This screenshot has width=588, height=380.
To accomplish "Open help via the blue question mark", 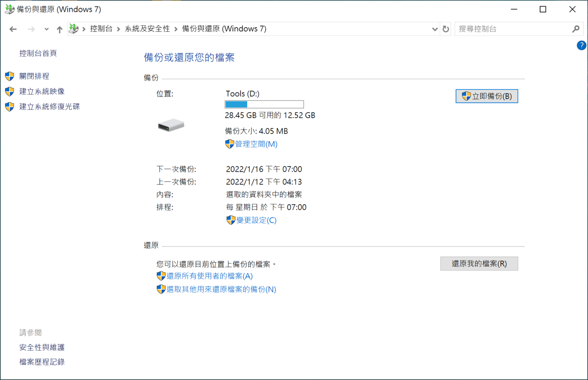I will pos(581,46).
